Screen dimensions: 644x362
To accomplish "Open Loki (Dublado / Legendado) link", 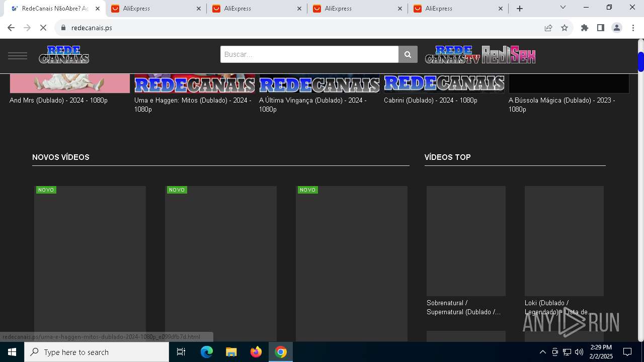I will pyautogui.click(x=558, y=307).
